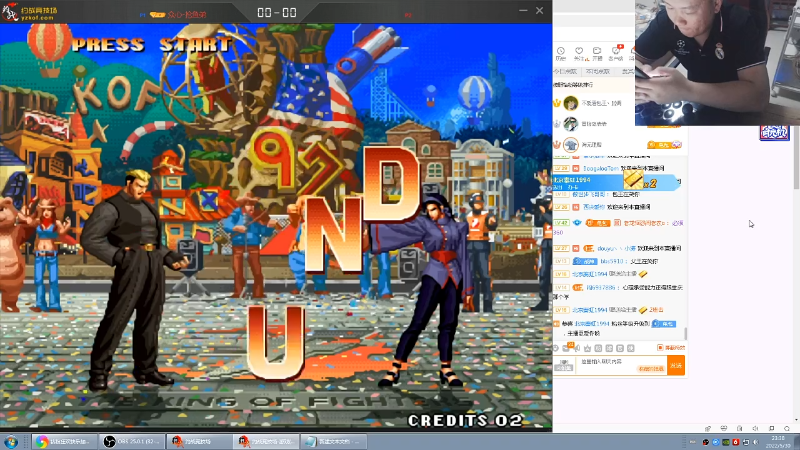
Task: Click the orange fan badge on third-ranked user
Action: [x=664, y=145]
